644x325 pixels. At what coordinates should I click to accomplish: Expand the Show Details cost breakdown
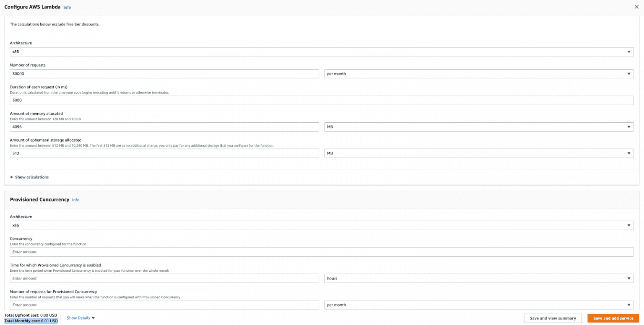pyautogui.click(x=80, y=318)
